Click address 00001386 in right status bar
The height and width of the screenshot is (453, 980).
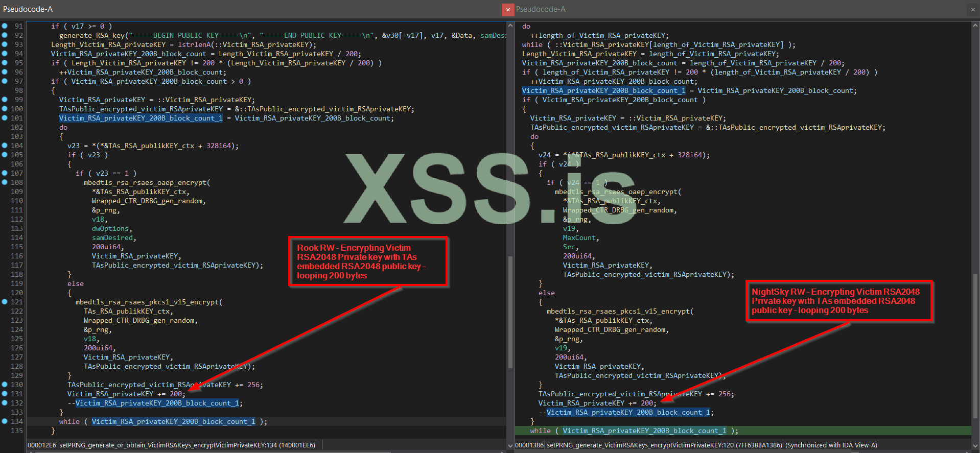[529, 445]
